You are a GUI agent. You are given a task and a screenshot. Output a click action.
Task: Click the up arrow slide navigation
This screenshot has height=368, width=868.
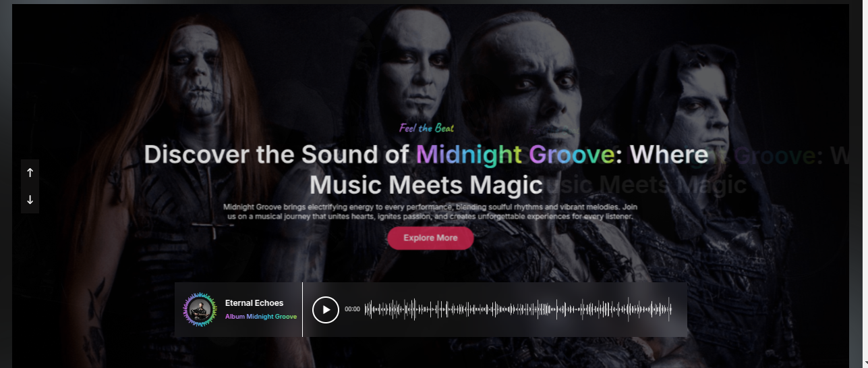pos(30,173)
